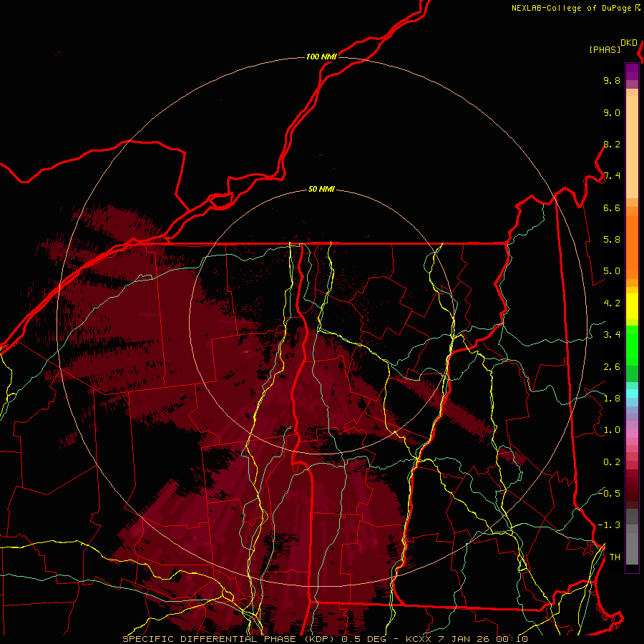Click the TH threshold label
644x644 pixels.
615,557
